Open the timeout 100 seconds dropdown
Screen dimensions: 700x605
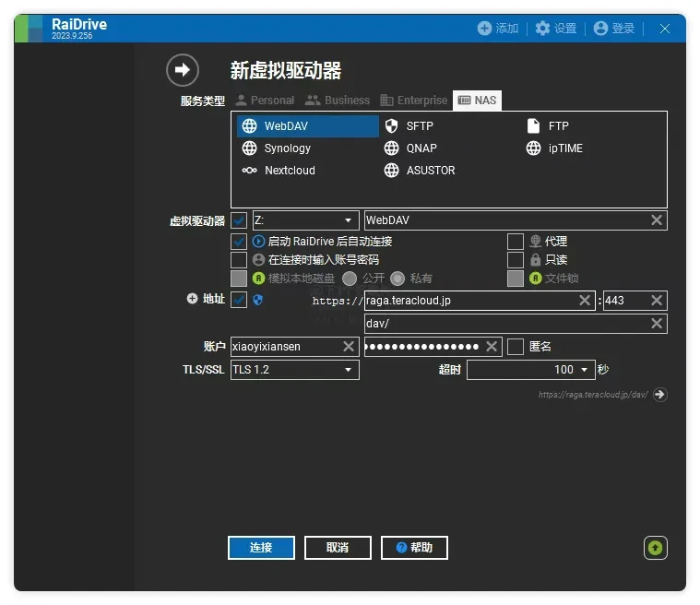[531, 370]
